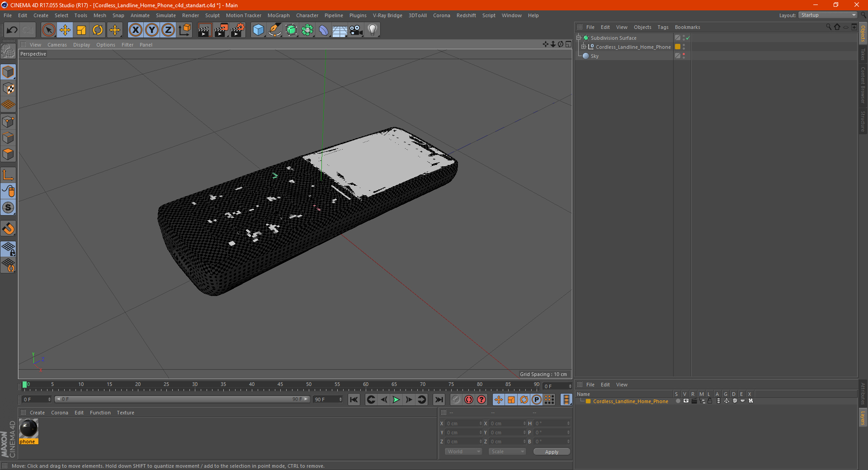Render to Picture Viewer
The width and height of the screenshot is (868, 470).
click(221, 30)
